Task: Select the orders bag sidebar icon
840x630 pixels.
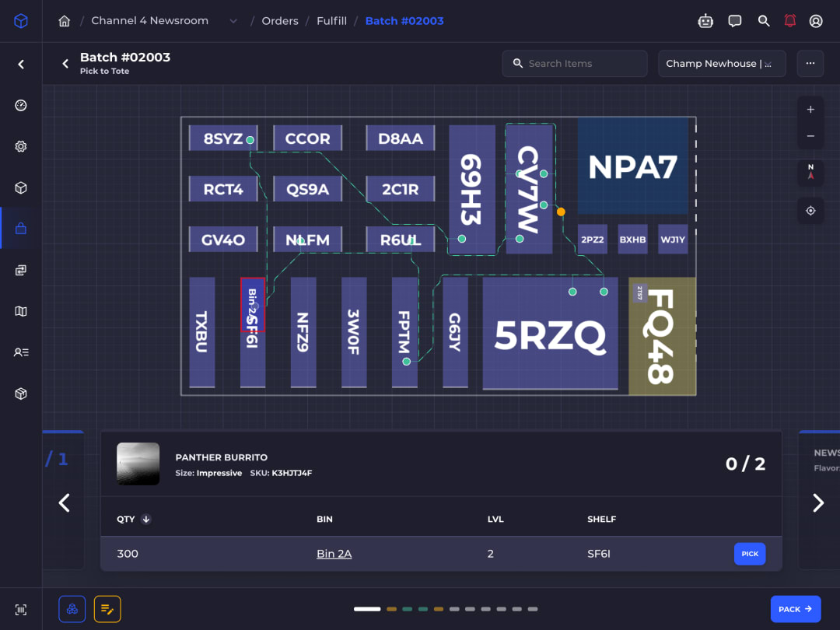Action: pos(21,228)
